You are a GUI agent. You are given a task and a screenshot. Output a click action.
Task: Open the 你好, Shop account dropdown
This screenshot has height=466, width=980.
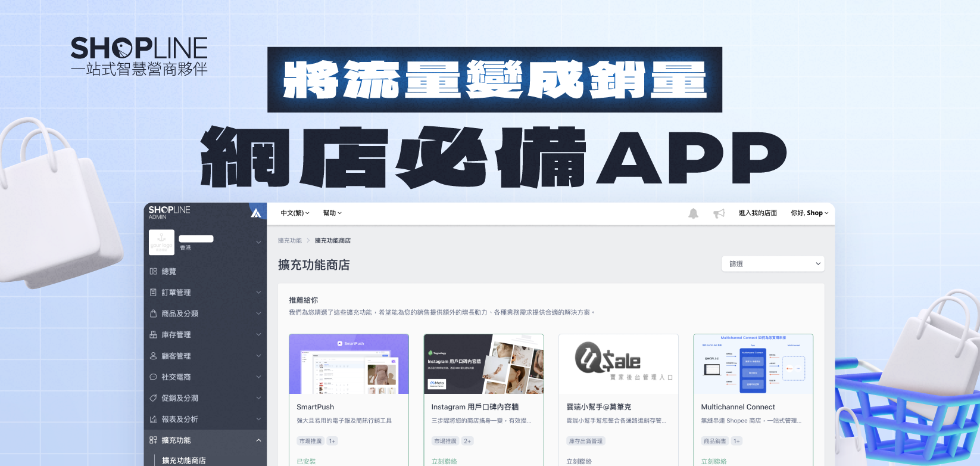coord(810,213)
